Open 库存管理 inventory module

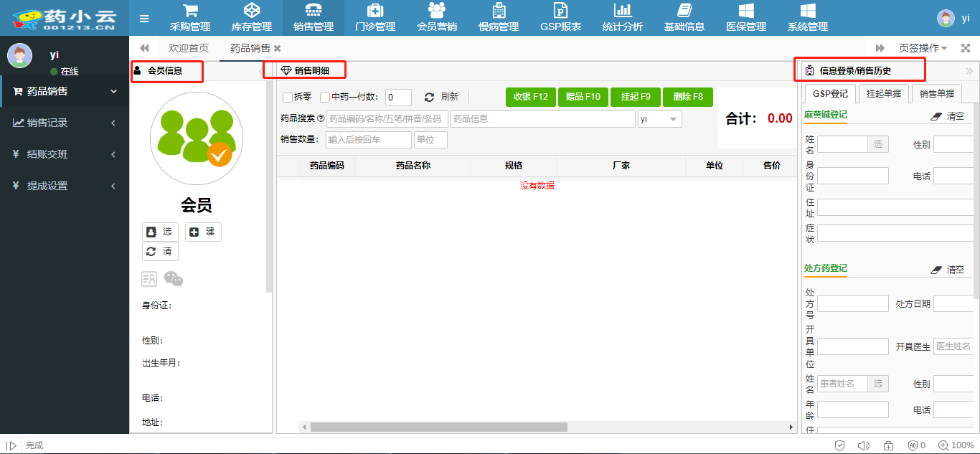(x=252, y=18)
